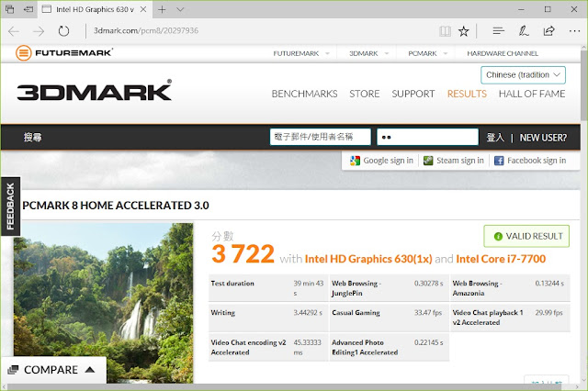This screenshot has width=588, height=391.
Task: Click the Futuremark orange logo
Action: tap(63, 53)
